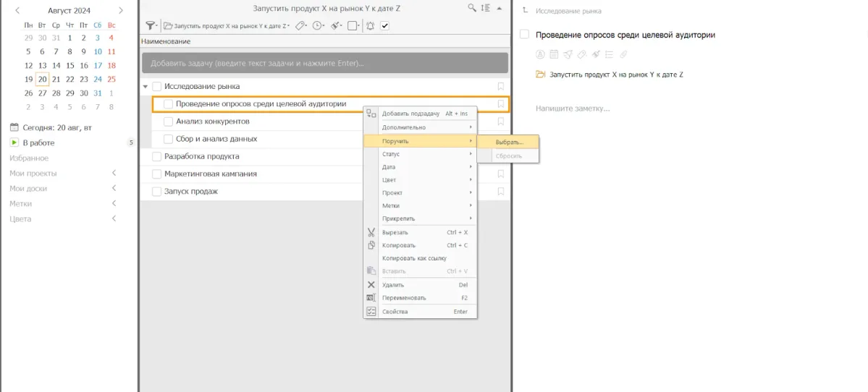The width and height of the screenshot is (868, 392).
Task: Click the search magnifier icon in the header
Action: tap(472, 8)
